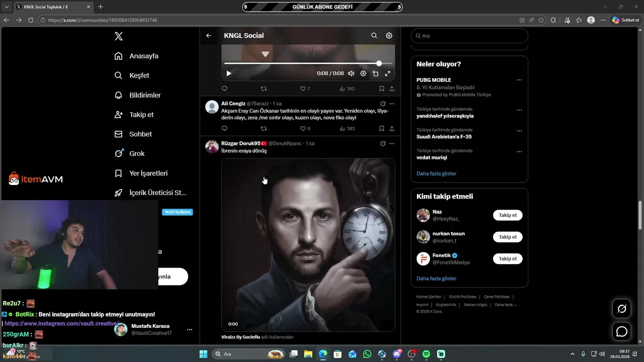Expand footer Daha fazla options
Screen dimensions: 644x362
(x=506, y=305)
